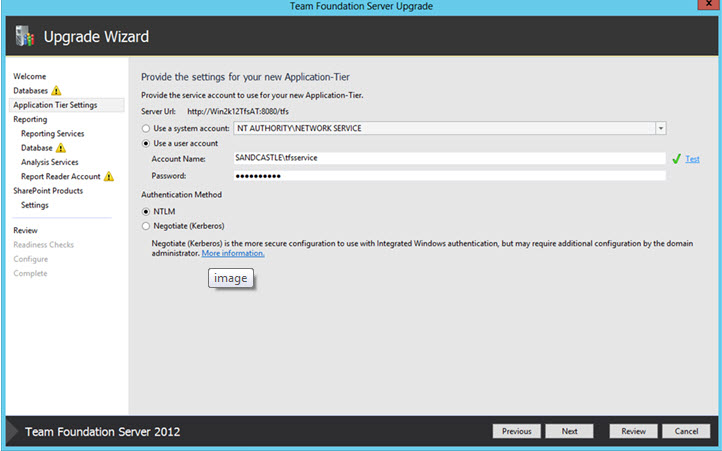Screen dimensions: 722x451
Task: Click the Test link to verify account
Action: [692, 159]
